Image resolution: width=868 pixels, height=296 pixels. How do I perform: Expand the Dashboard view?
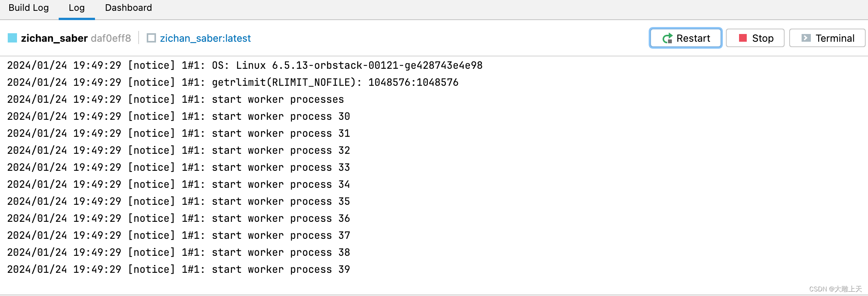pos(128,8)
